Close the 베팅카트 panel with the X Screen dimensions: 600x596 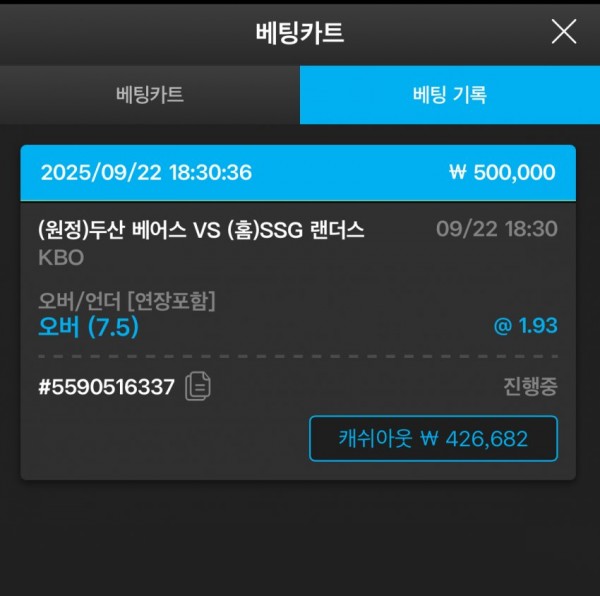[564, 31]
